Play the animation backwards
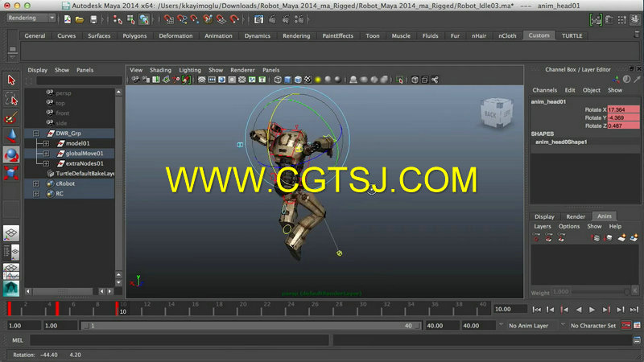Viewport: 644px width, 362px height. (x=579, y=310)
